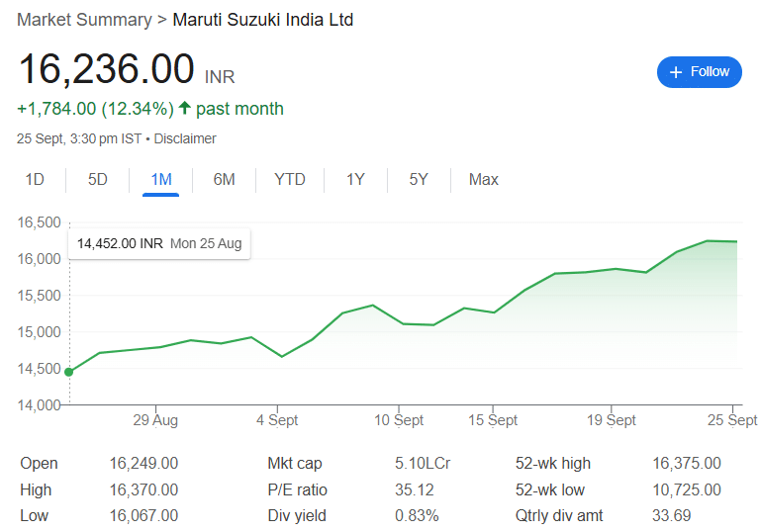Viewport: 760px width, 532px height.
Task: Switch to the 5D time range tab
Action: click(97, 180)
